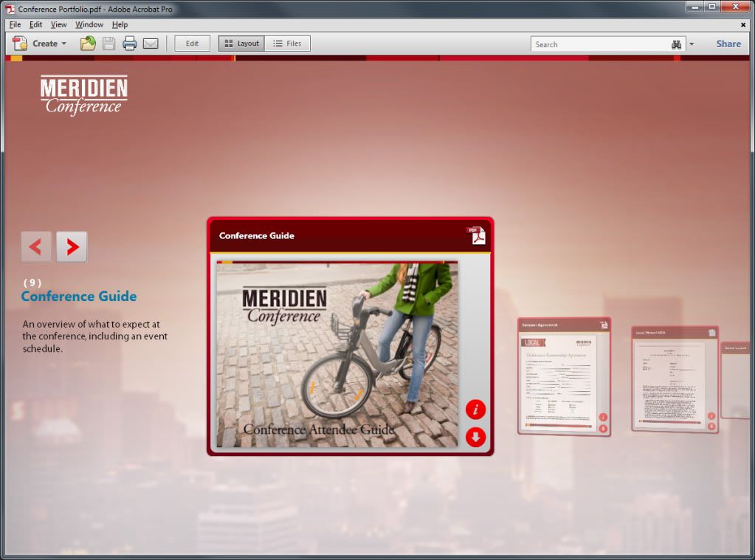Open the Window menu

(89, 24)
